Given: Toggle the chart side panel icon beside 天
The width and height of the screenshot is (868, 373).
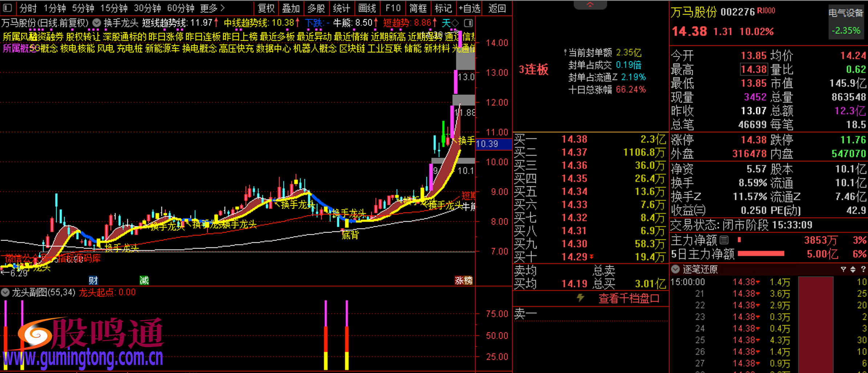Looking at the screenshot, I should tap(469, 23).
